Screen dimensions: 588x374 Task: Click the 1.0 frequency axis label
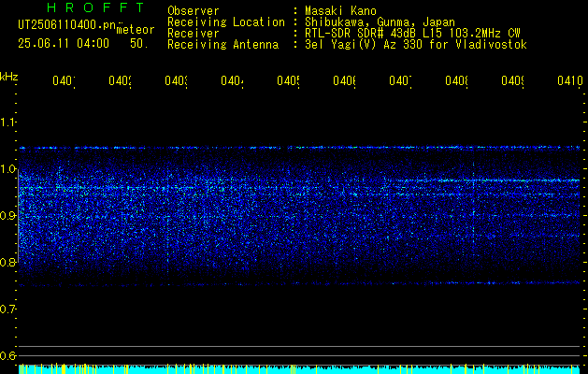point(8,169)
